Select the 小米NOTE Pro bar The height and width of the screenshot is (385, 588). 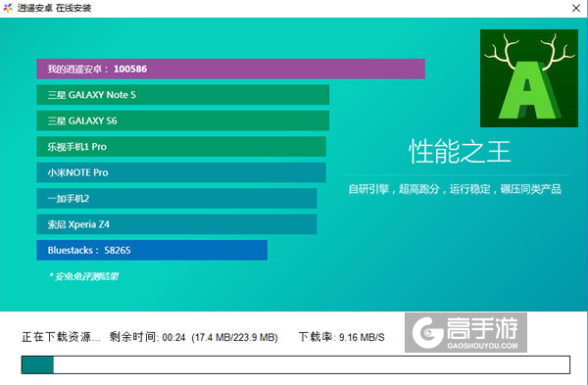[x=181, y=172]
